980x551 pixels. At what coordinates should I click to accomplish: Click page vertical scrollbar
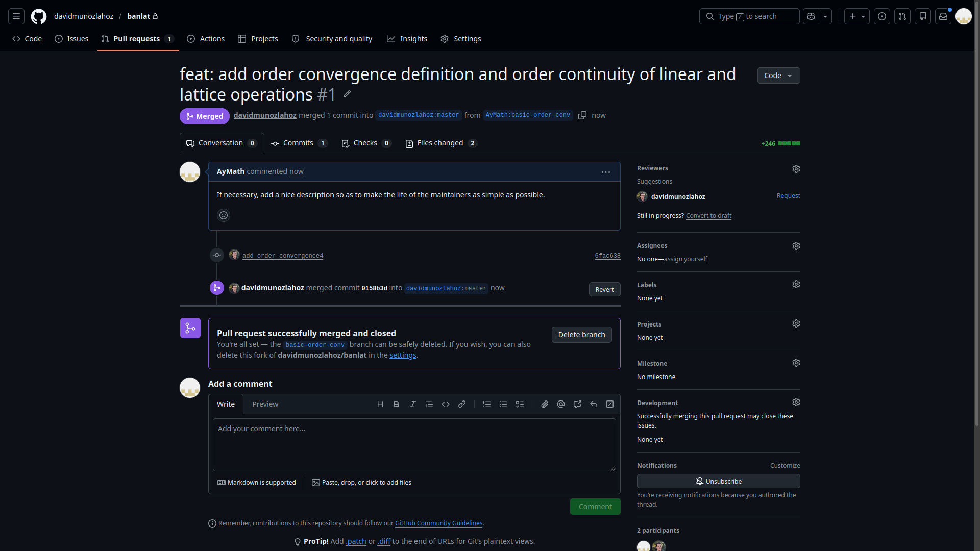click(977, 214)
